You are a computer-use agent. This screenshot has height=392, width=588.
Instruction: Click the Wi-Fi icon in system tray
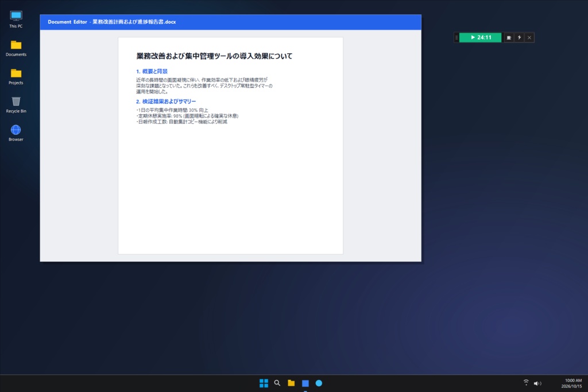526,383
